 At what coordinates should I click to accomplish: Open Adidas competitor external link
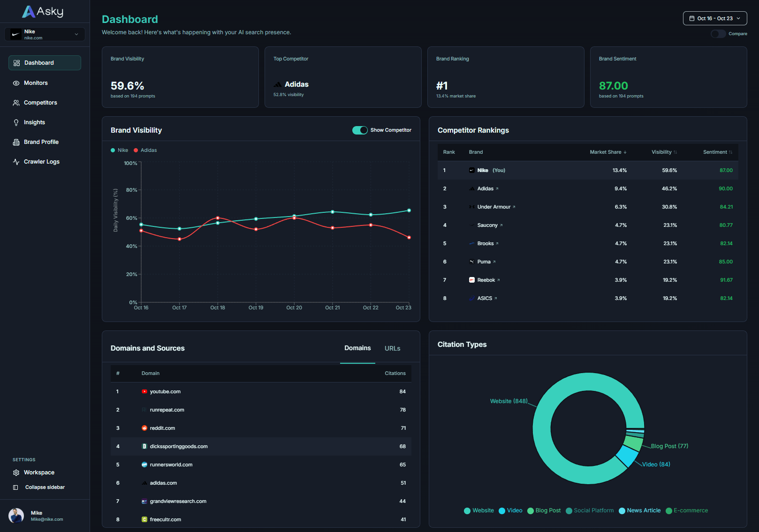click(x=496, y=188)
